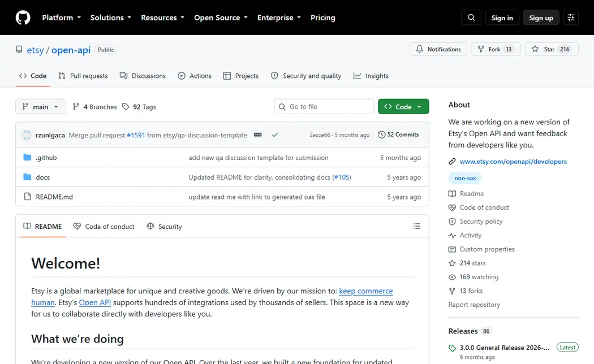Viewport: 594px width, 364px height.
Task: Switch to Code of conduct tab in viewer
Action: click(104, 226)
